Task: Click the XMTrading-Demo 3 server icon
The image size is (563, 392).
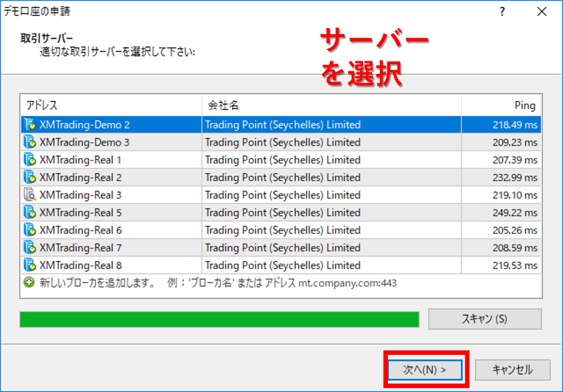Action: point(29,142)
